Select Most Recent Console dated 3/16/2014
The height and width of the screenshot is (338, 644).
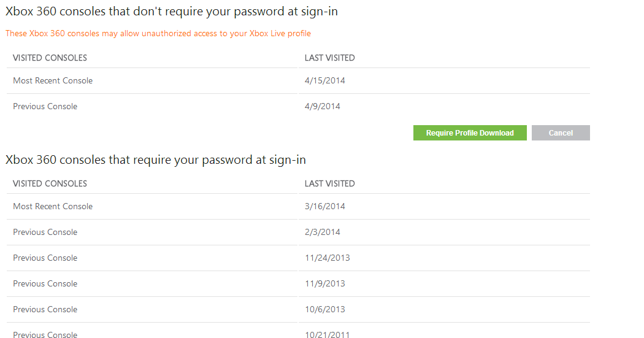pos(53,207)
